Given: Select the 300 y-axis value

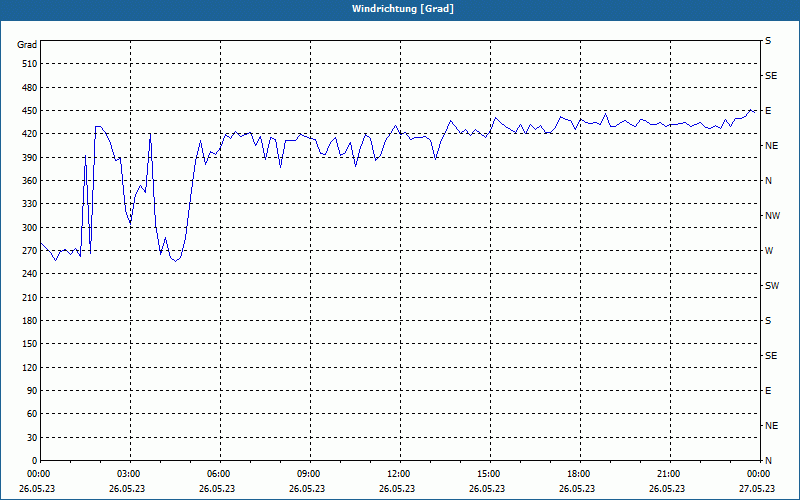Looking at the screenshot, I should [30, 228].
